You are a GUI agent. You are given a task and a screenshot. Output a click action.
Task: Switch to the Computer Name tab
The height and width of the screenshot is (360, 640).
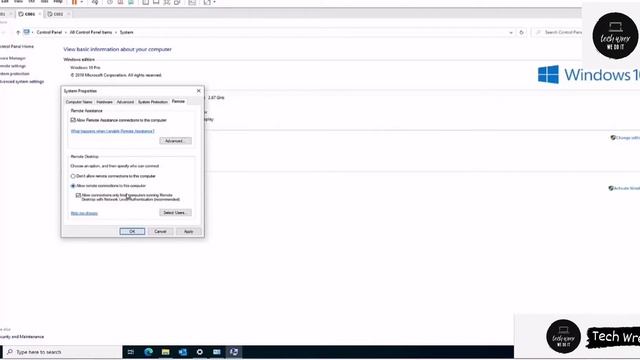click(79, 102)
